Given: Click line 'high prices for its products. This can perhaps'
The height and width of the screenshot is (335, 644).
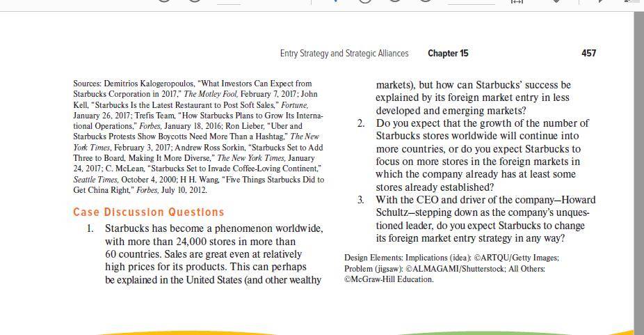Looking at the screenshot, I should (x=206, y=267).
